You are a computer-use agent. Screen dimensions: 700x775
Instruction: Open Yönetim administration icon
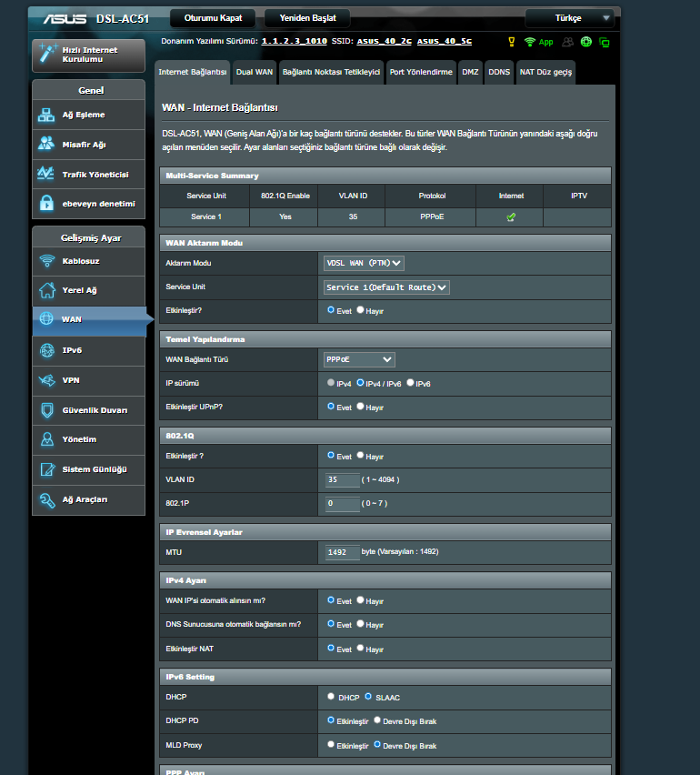47,439
